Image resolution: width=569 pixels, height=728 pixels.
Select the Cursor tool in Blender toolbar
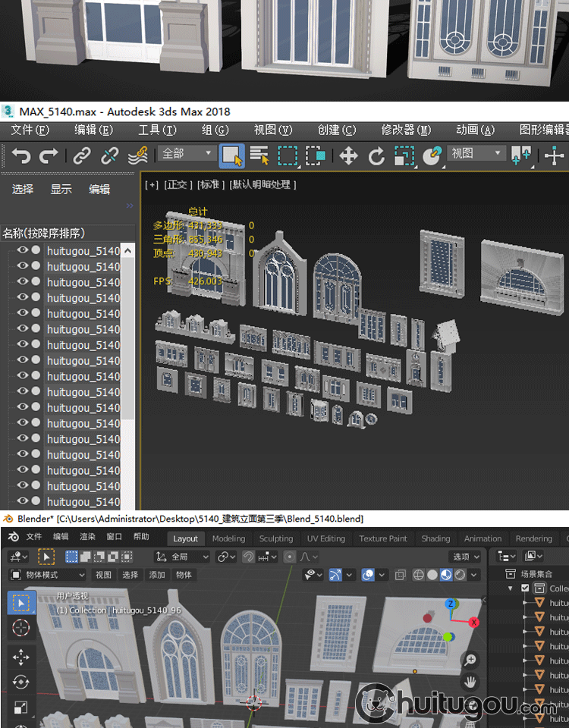point(21,628)
